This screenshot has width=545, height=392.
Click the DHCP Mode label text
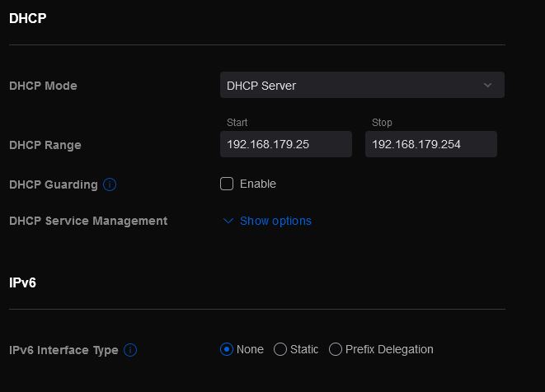click(43, 86)
